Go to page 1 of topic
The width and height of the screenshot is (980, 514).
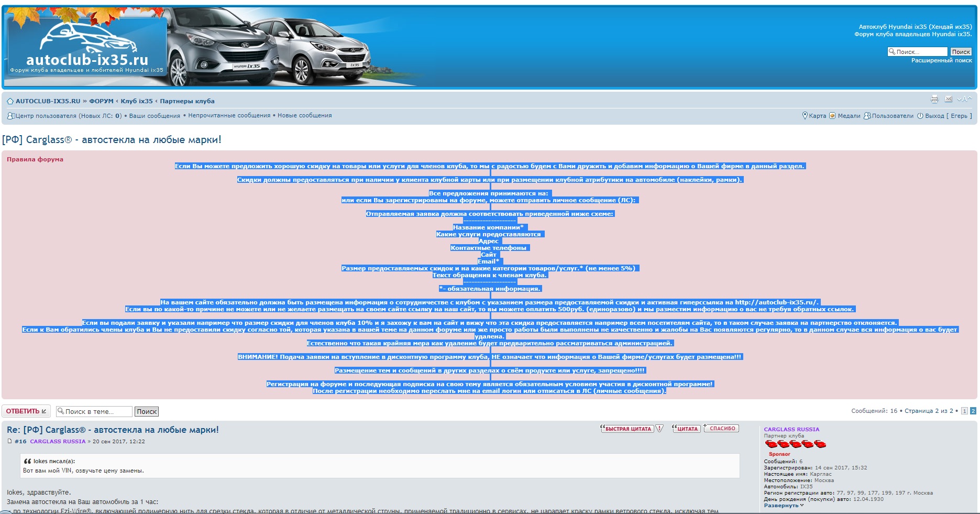pos(964,411)
